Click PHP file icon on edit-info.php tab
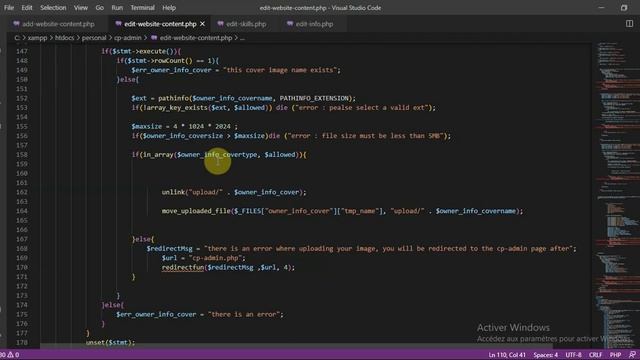 coord(290,24)
